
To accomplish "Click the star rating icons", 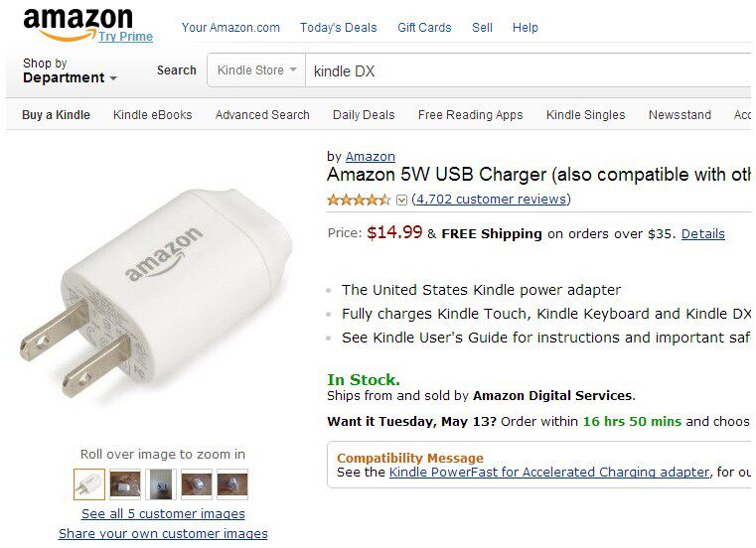I will point(359,200).
